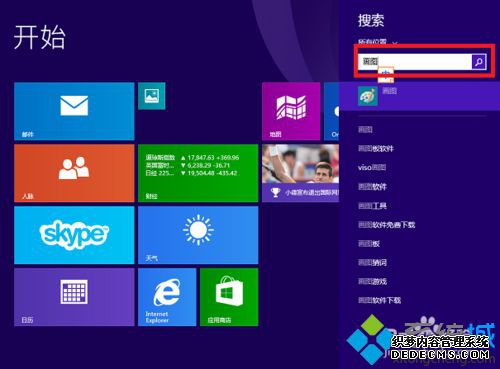This screenshot has height=369, width=500.
Task: Open the Mail tile with envelope icon
Action: (74, 111)
